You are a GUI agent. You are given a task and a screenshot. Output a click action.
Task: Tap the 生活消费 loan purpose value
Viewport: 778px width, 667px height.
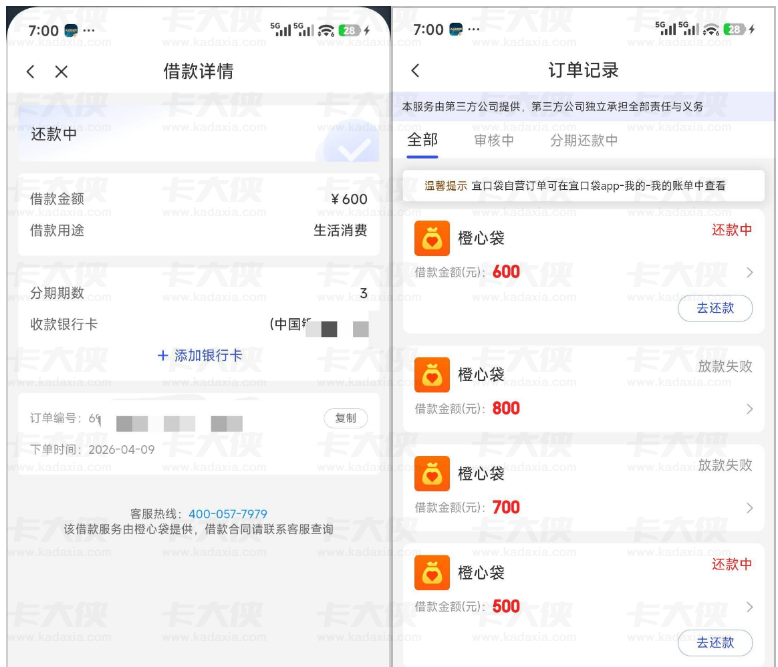tap(340, 230)
